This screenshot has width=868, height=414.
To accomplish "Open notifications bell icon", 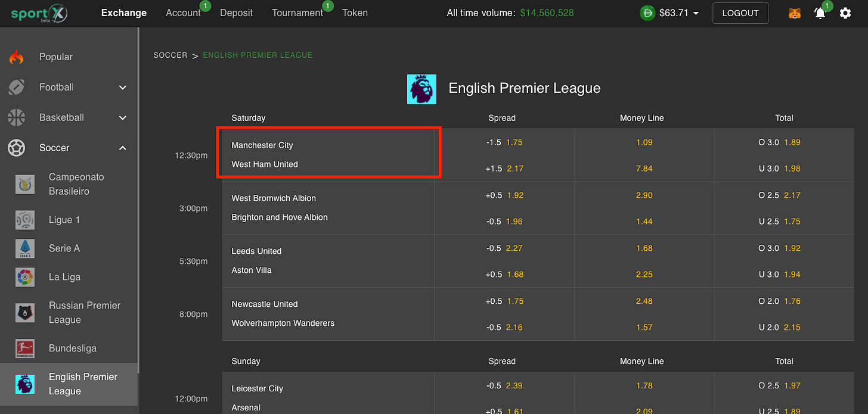I will pyautogui.click(x=820, y=13).
